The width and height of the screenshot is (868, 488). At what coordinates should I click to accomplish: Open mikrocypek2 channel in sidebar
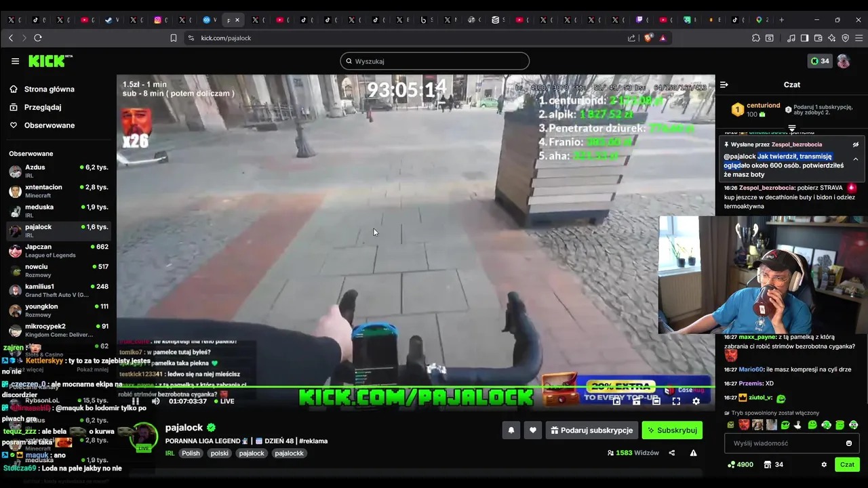[x=58, y=330]
